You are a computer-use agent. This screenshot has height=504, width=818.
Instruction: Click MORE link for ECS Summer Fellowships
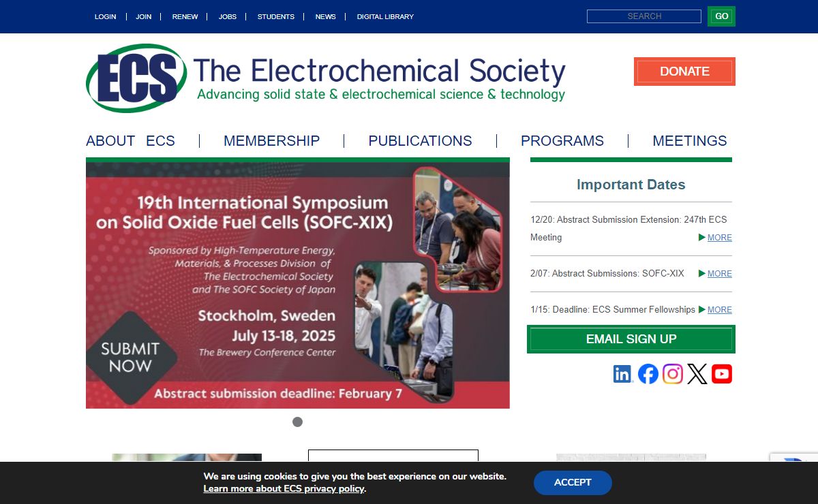719,310
